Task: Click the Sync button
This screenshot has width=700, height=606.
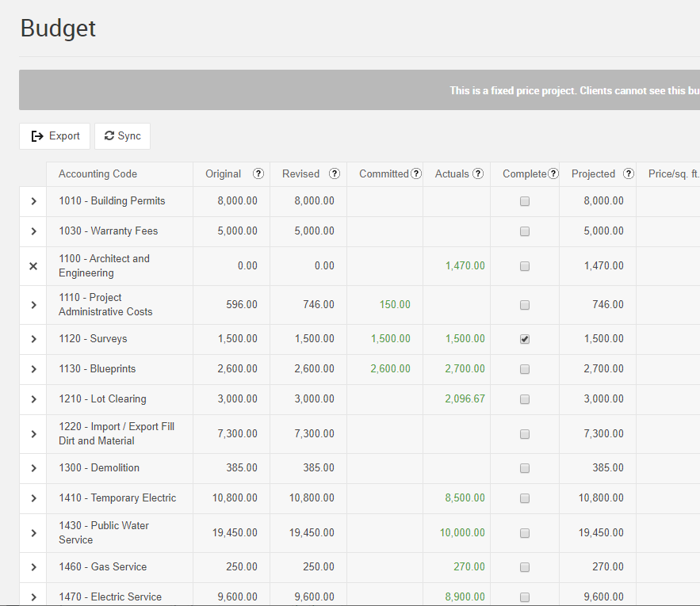Action: click(x=122, y=136)
